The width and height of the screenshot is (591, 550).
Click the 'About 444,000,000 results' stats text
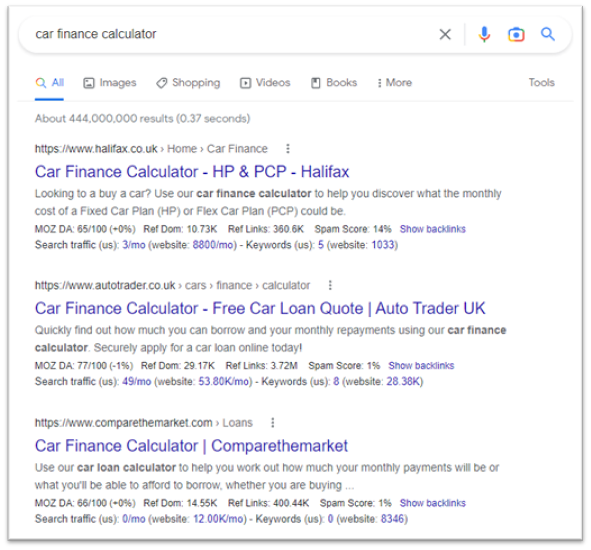coord(142,118)
